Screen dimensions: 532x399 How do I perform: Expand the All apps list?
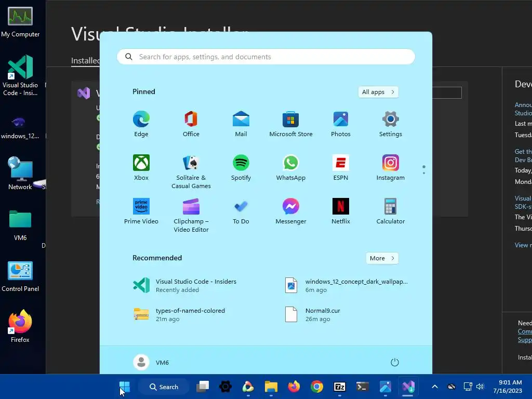click(378, 92)
